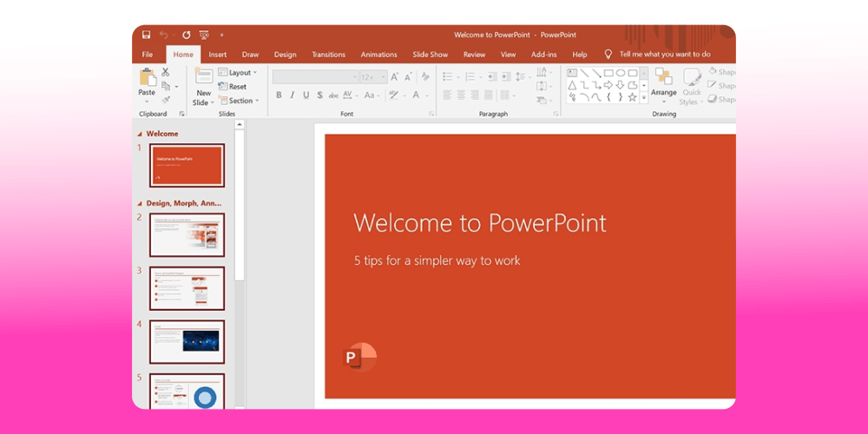Click the Font Color A icon
This screenshot has width=868, height=434.
416,95
